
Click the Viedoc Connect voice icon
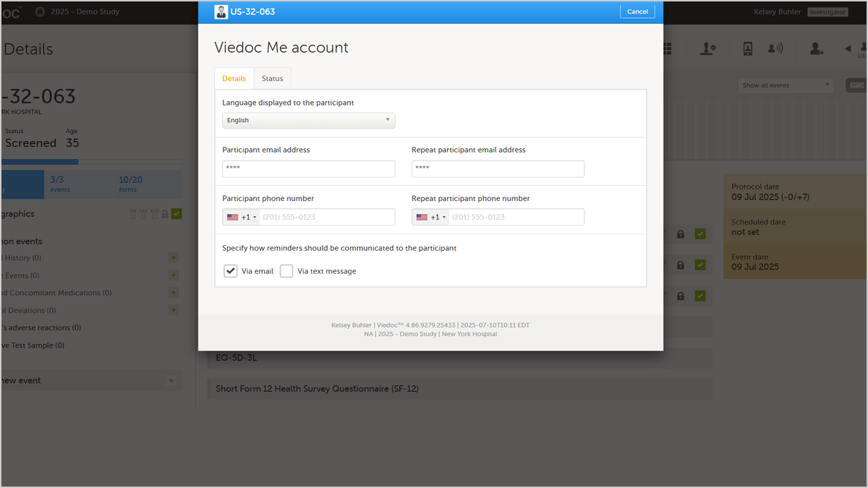coord(776,48)
